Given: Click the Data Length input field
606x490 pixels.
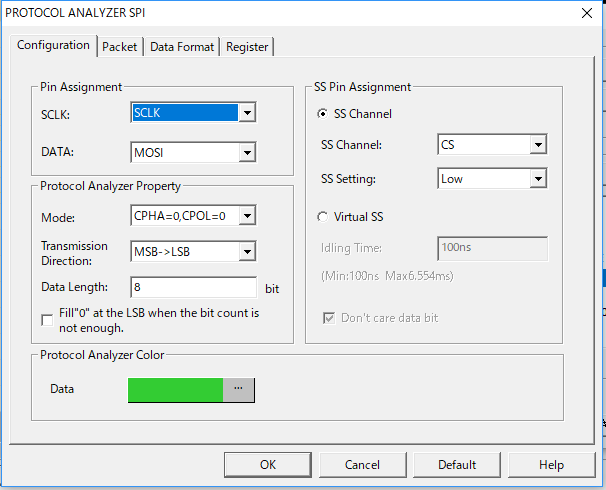Looking at the screenshot, I should (194, 287).
